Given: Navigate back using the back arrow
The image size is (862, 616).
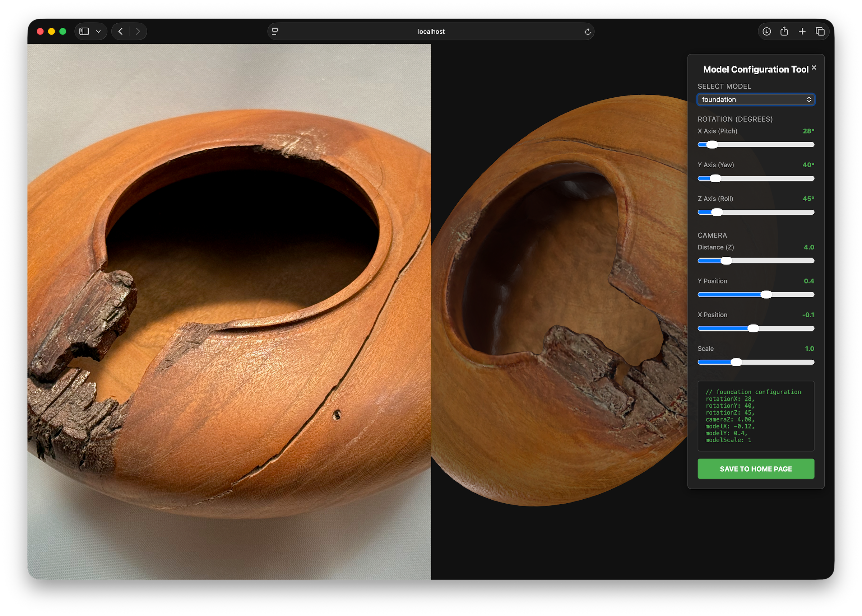Looking at the screenshot, I should (120, 32).
